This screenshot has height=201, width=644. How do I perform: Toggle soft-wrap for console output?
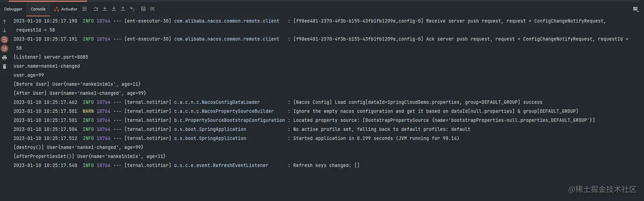pos(5,40)
